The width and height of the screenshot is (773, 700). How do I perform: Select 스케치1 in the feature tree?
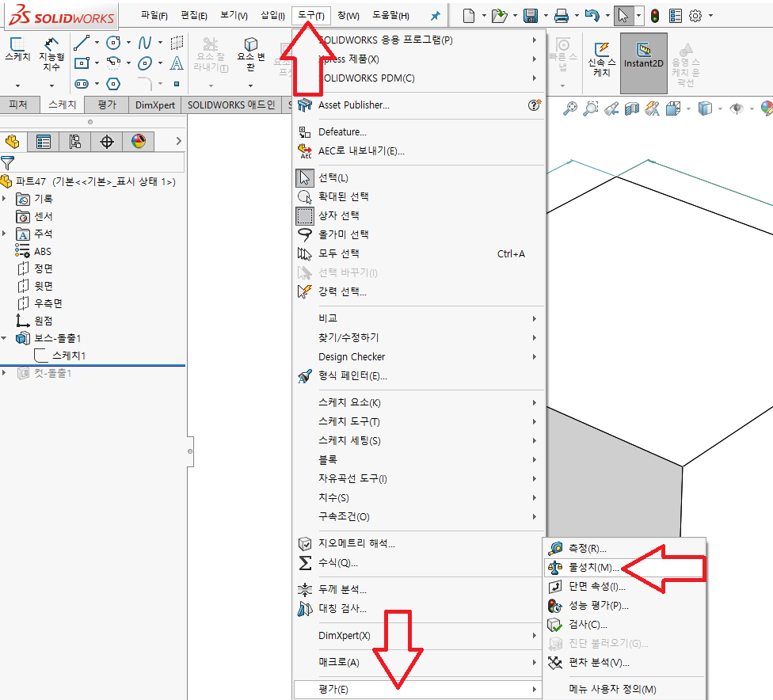click(69, 356)
